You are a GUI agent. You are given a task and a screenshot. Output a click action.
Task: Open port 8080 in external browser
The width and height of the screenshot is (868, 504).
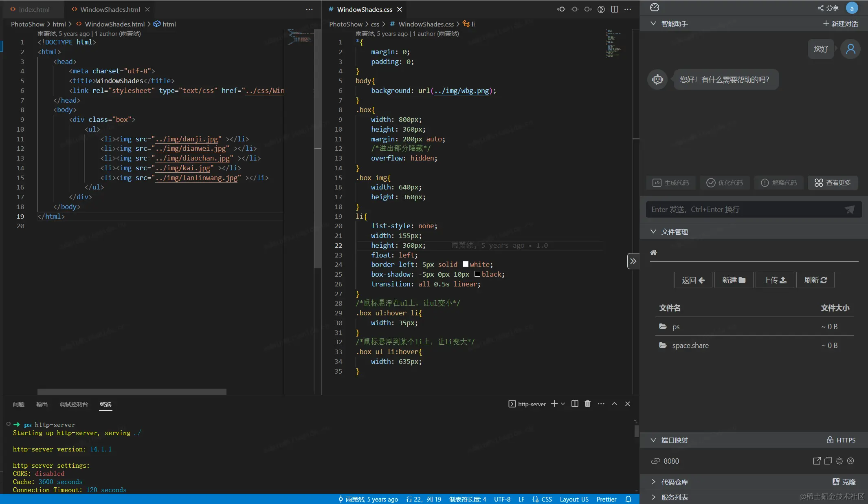[x=817, y=461]
